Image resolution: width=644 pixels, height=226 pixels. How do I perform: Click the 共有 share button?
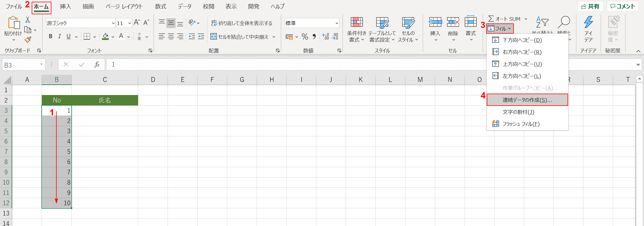point(590,6)
